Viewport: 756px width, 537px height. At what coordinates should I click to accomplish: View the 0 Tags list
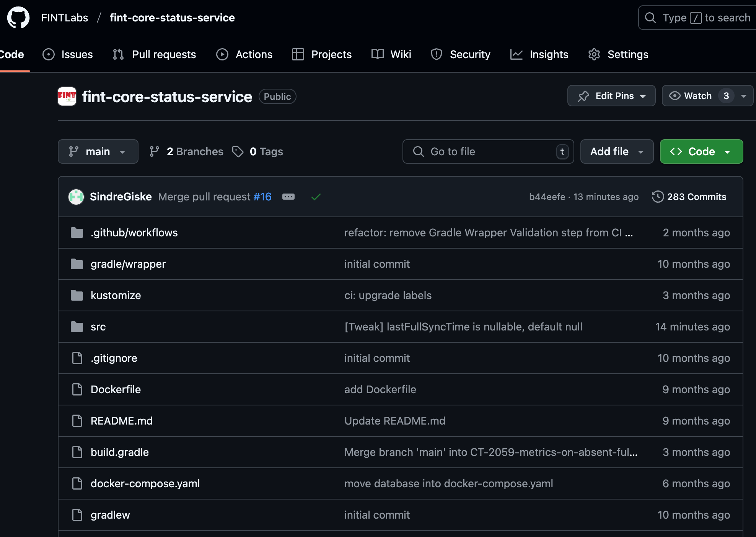click(x=257, y=151)
